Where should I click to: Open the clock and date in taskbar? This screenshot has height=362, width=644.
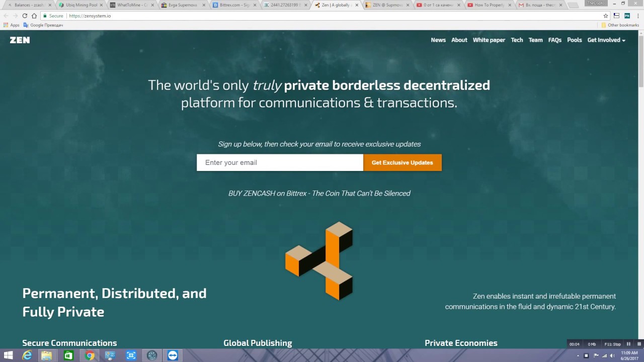point(629,355)
